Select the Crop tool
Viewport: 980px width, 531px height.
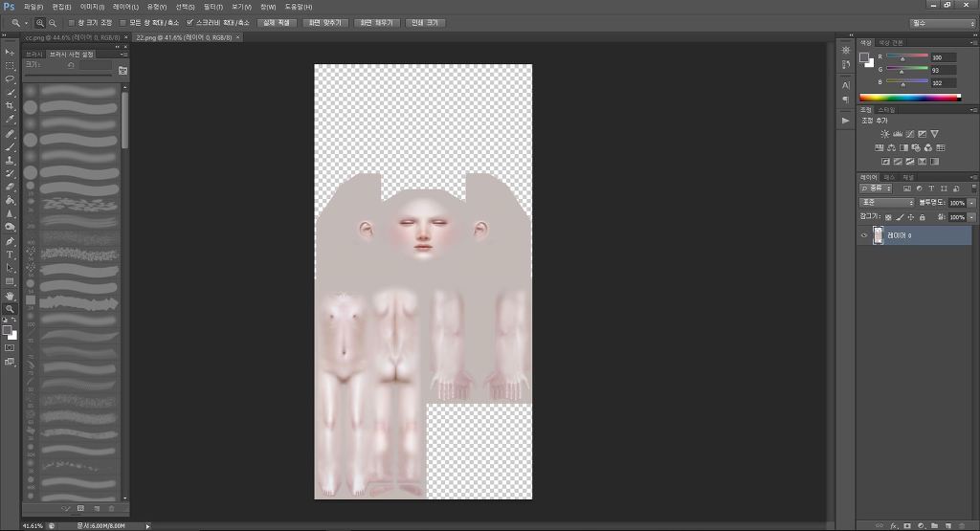10,105
